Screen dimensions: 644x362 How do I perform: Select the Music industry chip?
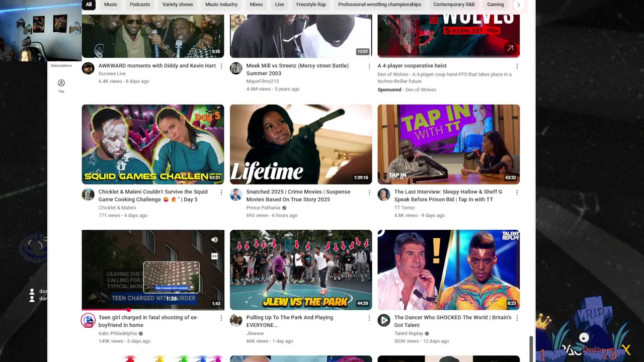[221, 5]
